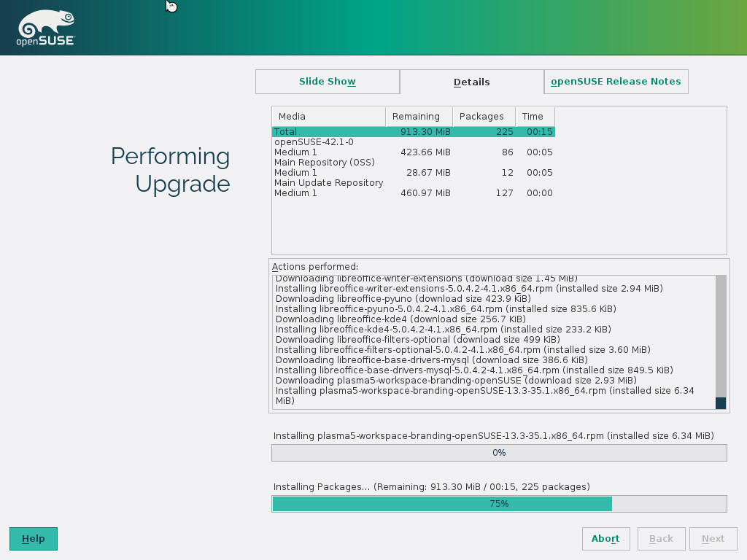Click the Actions performed scrollbar thumb
Viewport: 747px width, 560px height.
(x=721, y=402)
